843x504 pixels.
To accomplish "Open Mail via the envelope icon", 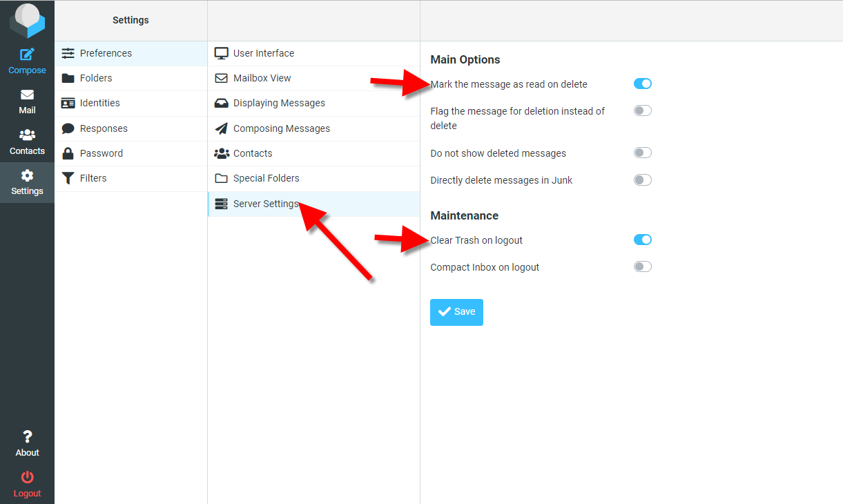I will tap(27, 95).
